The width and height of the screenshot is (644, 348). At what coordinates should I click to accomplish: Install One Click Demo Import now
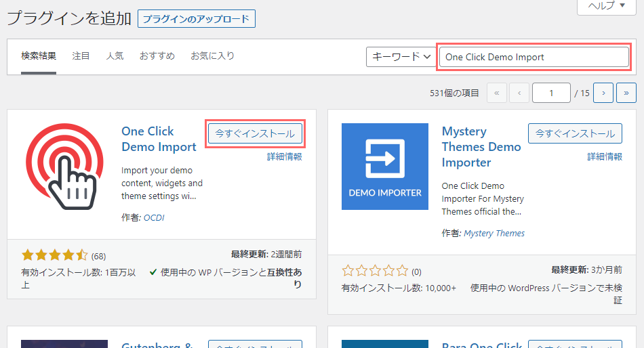tap(255, 133)
